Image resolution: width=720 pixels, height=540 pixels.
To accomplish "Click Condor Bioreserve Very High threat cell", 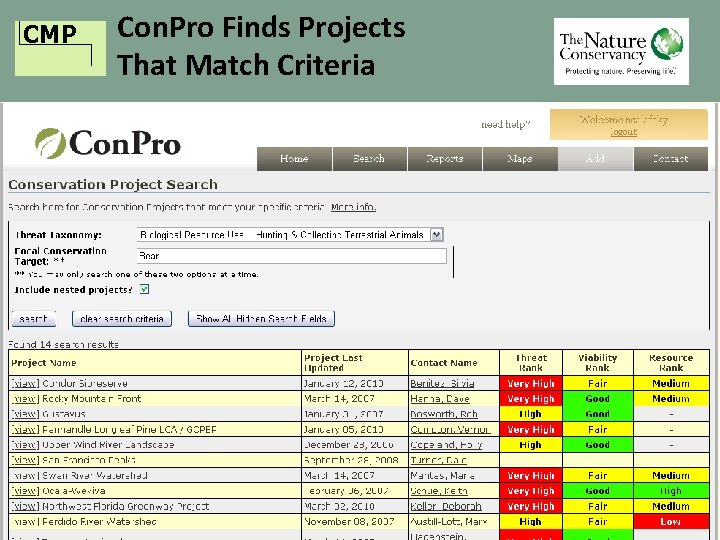I will [x=531, y=383].
